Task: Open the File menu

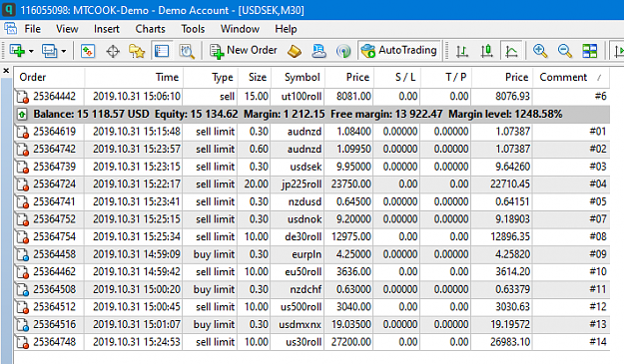Action: [x=33, y=29]
